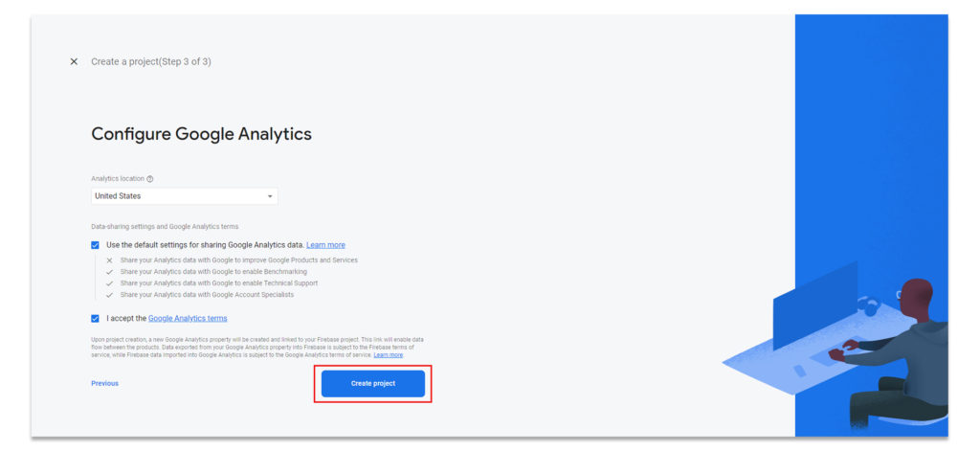Screen dimensions: 980x451
Task: Click checkmark beside enable Benchmarking
Action: click(x=109, y=272)
